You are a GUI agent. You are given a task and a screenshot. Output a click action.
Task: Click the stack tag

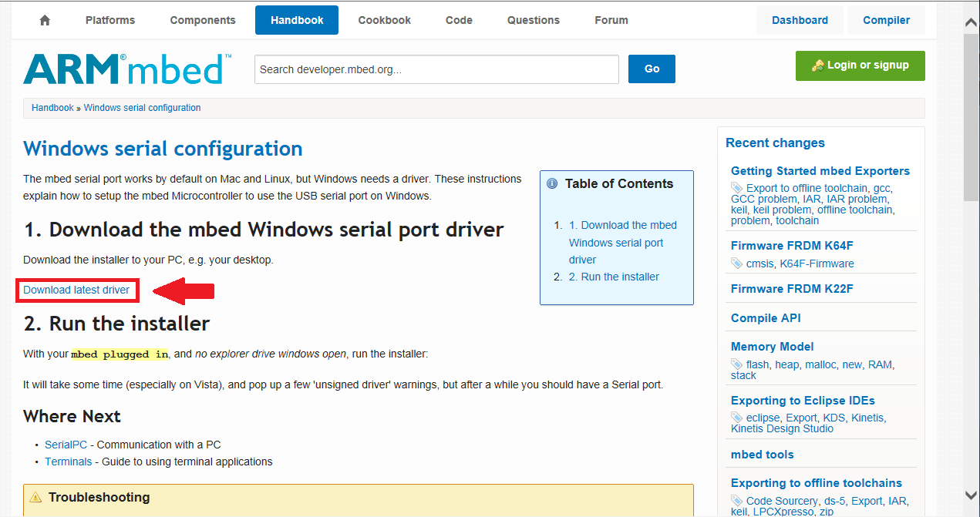(744, 375)
